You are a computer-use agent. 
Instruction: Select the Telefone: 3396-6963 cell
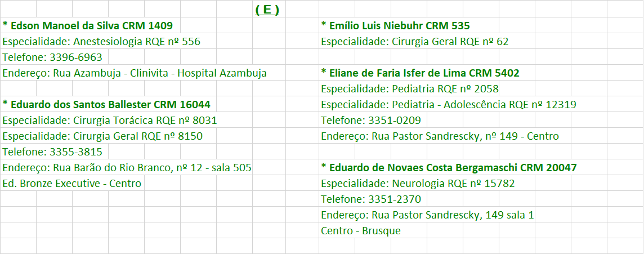(52, 57)
